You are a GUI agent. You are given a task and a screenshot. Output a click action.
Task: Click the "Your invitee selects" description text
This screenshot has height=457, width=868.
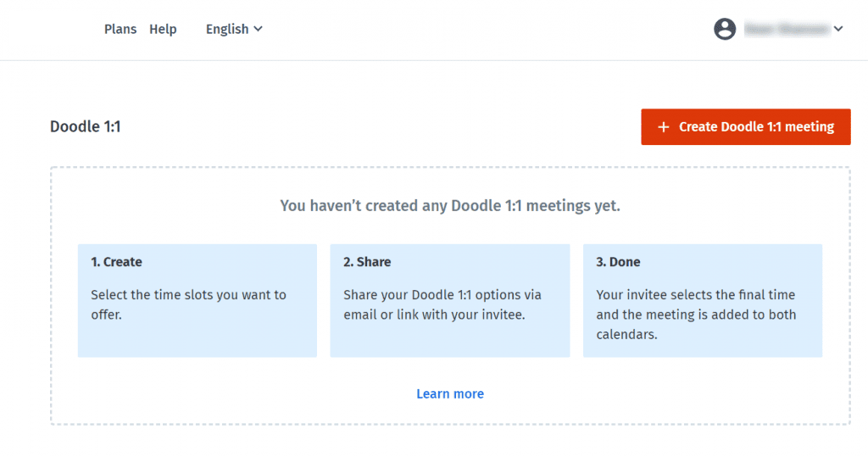pos(696,315)
